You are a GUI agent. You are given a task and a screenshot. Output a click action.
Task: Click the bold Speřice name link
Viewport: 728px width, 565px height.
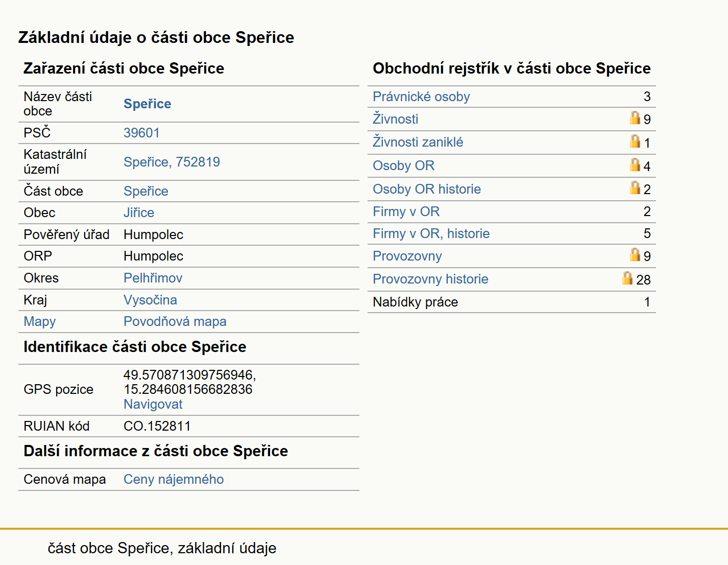(147, 104)
